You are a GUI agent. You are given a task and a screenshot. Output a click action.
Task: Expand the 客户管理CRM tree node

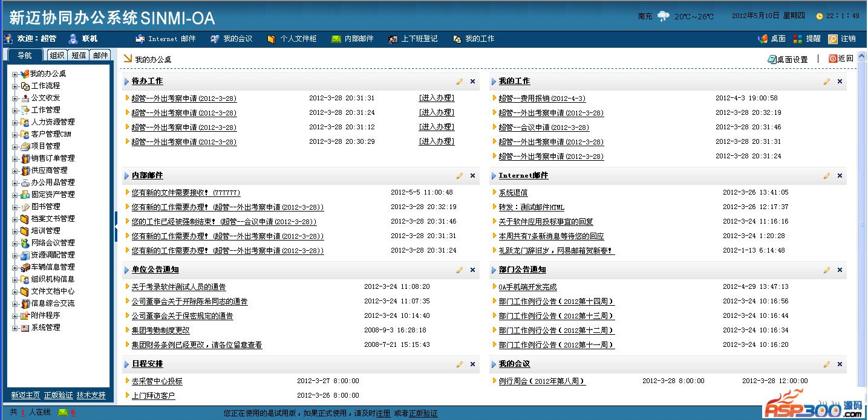[15, 135]
